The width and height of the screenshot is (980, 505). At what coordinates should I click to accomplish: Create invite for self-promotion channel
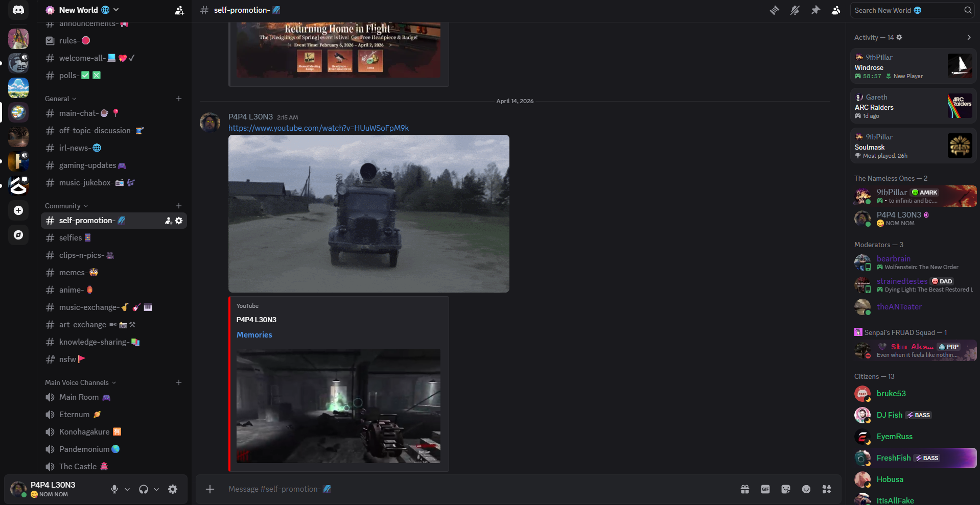click(168, 221)
